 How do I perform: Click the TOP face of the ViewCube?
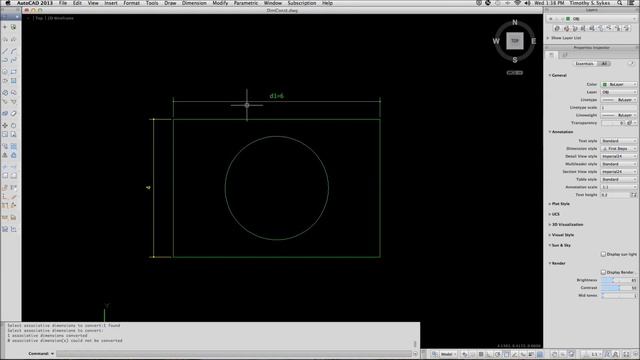pyautogui.click(x=515, y=41)
